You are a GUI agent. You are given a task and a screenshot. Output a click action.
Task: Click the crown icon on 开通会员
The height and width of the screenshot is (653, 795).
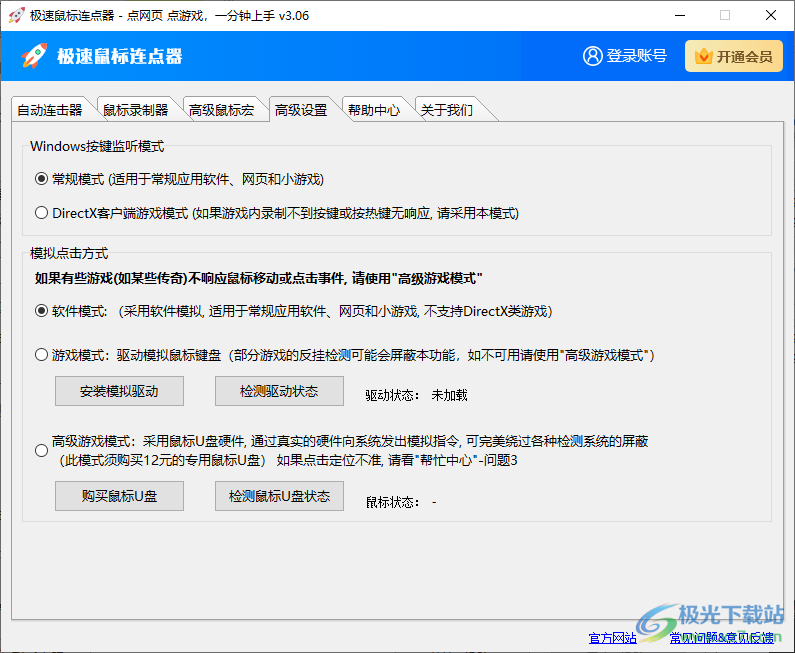pyautogui.click(x=703, y=56)
